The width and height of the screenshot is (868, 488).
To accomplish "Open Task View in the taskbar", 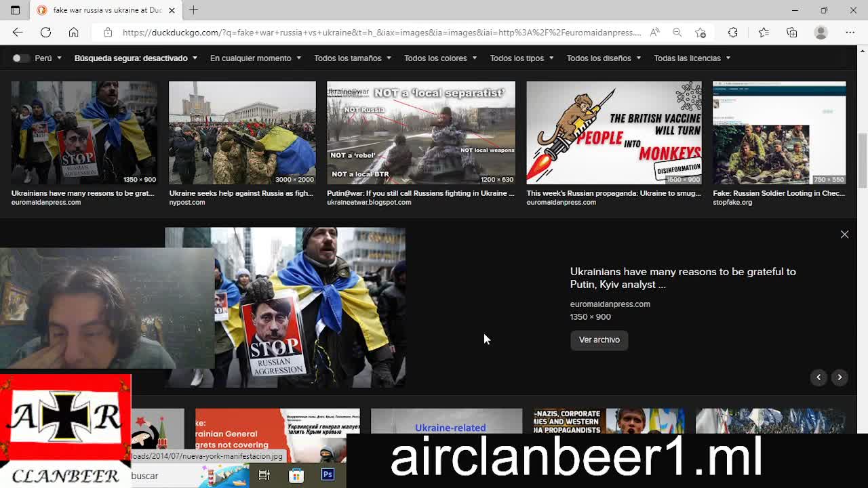I will tap(264, 475).
